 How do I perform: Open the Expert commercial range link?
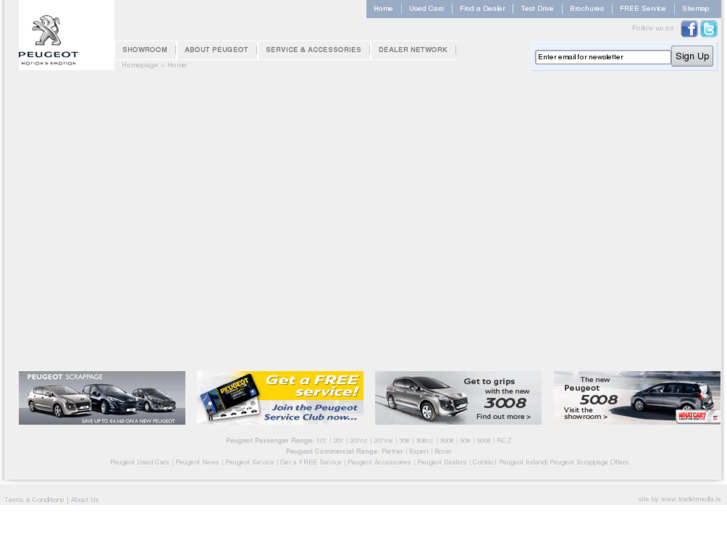click(419, 451)
